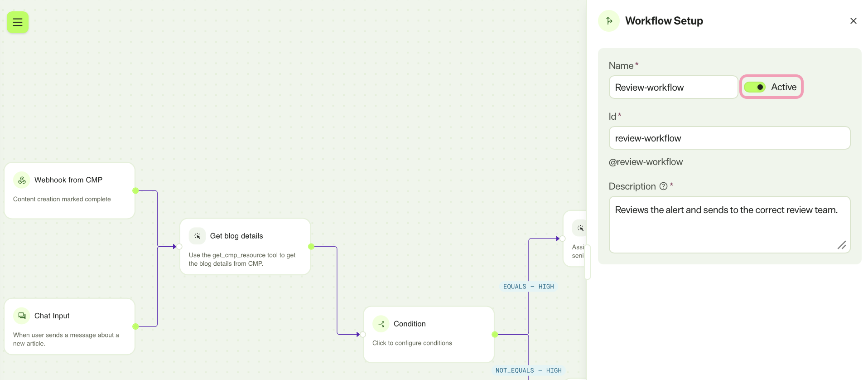Click the Description help question icon
Viewport: 868px width, 380px height.
663,186
